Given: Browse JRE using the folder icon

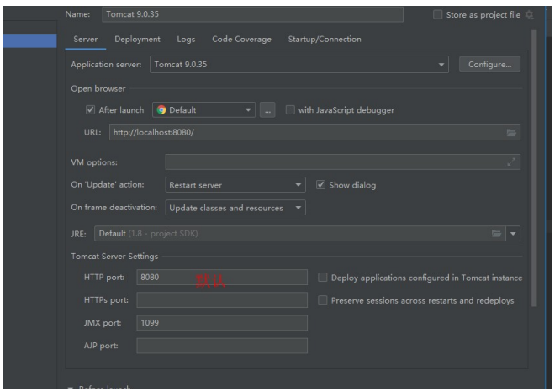Looking at the screenshot, I should pyautogui.click(x=496, y=233).
